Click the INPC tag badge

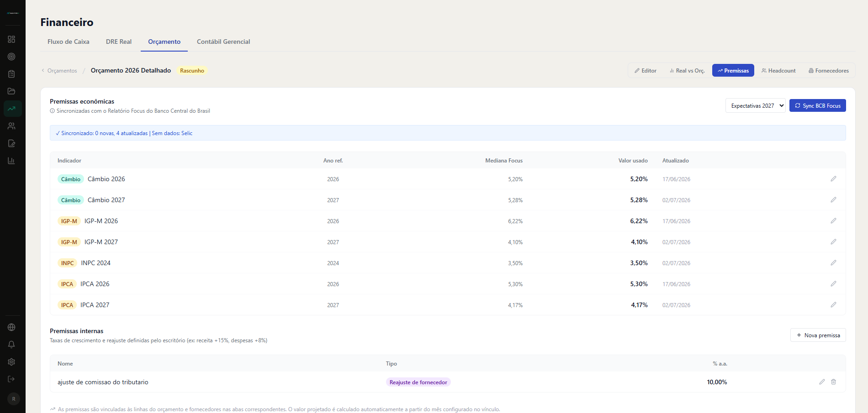68,263
